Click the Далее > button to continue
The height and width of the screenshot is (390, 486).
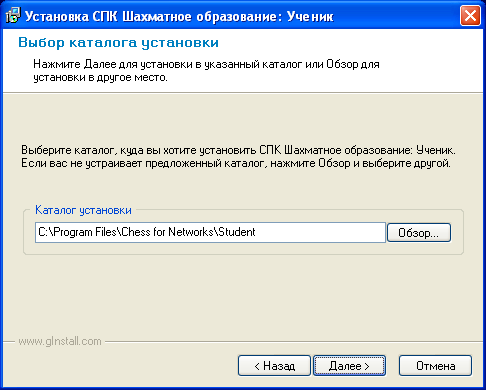coord(349,366)
